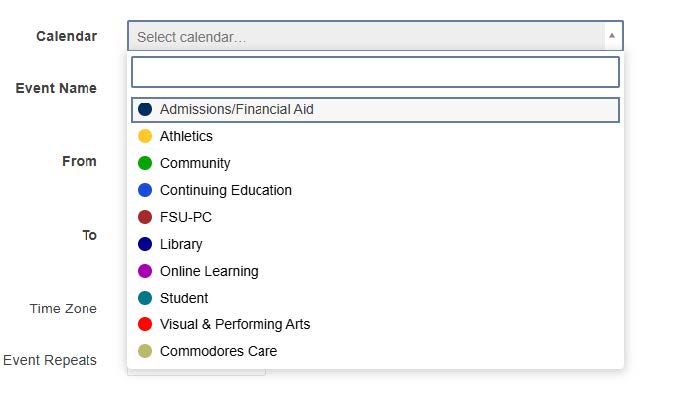The width and height of the screenshot is (695, 414).
Task: Click the yellow Athletics color dot
Action: click(x=145, y=137)
